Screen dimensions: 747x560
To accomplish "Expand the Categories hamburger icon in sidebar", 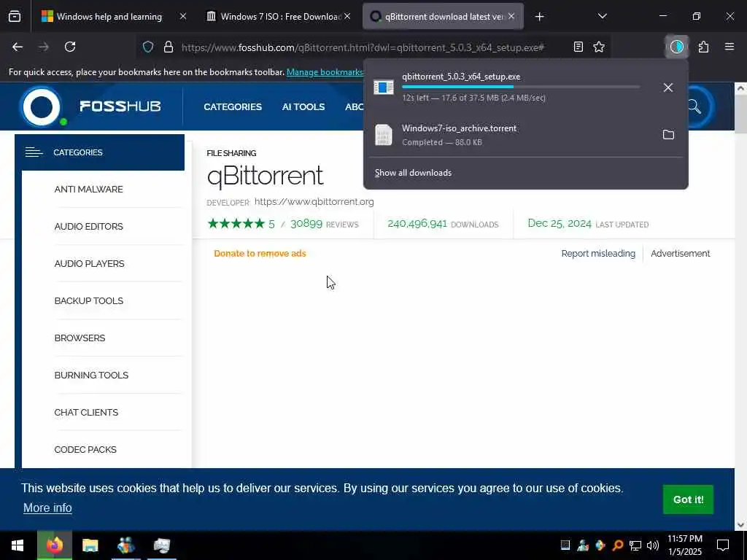I will coord(34,152).
